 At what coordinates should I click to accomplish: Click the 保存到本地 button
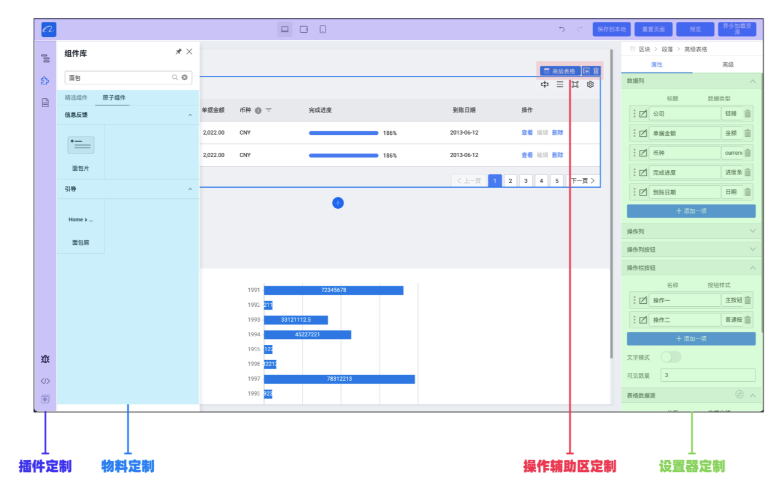(612, 29)
